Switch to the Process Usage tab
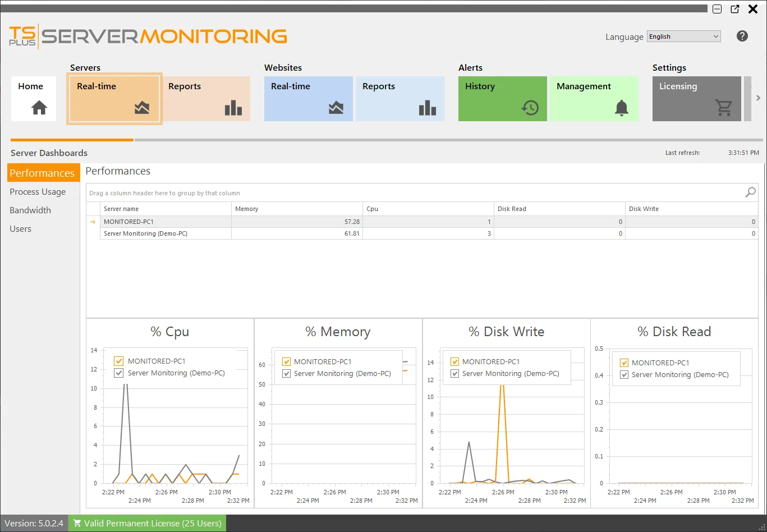This screenshot has width=767, height=532. pyautogui.click(x=38, y=191)
